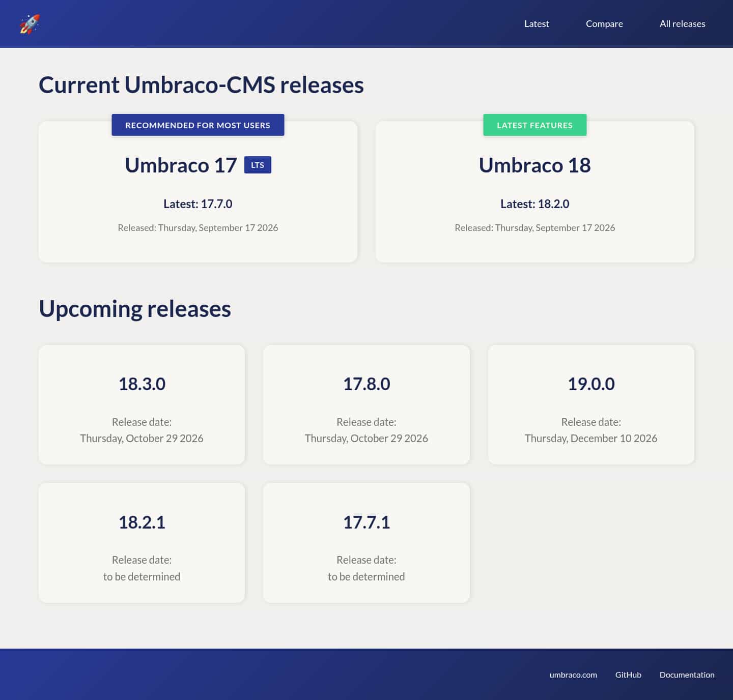Click the released date under Umbraco 17
Screen dimensions: 733x700
[x=198, y=228]
